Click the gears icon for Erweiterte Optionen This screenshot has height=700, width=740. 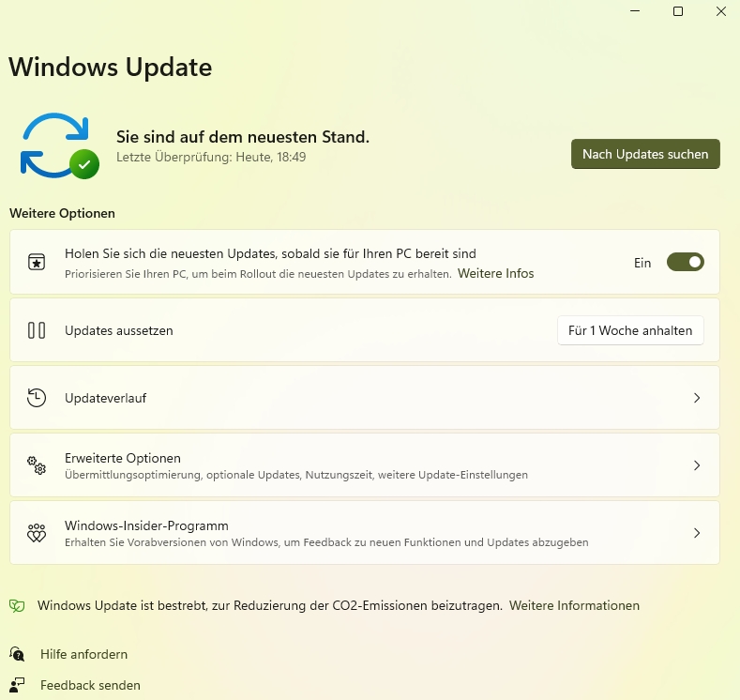click(37, 465)
